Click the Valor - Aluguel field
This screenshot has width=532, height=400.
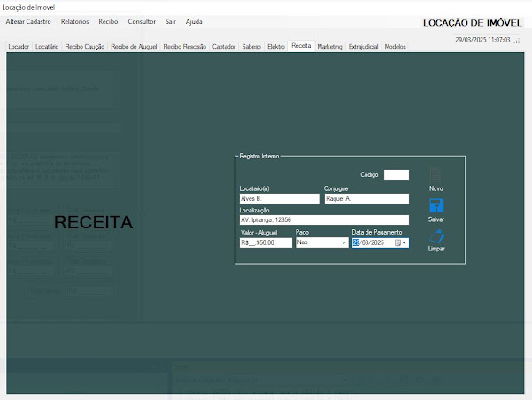click(x=266, y=242)
